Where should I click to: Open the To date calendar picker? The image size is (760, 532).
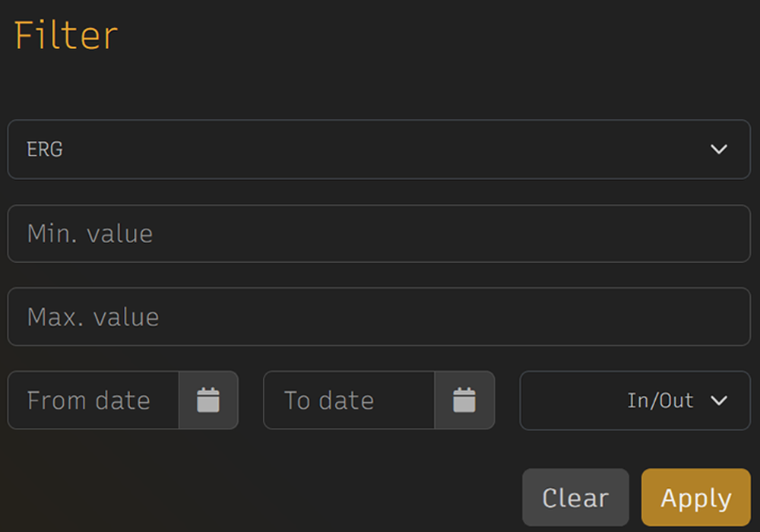point(464,400)
